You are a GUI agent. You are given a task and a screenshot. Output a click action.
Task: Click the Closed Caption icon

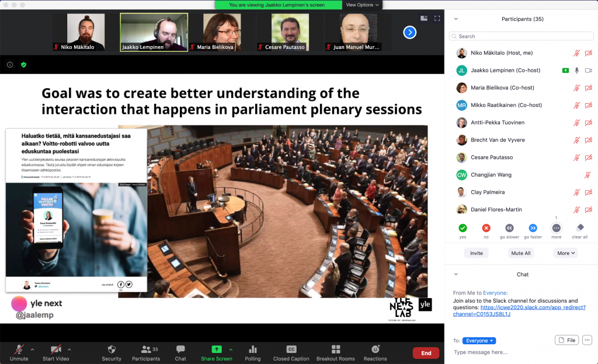tap(291, 349)
